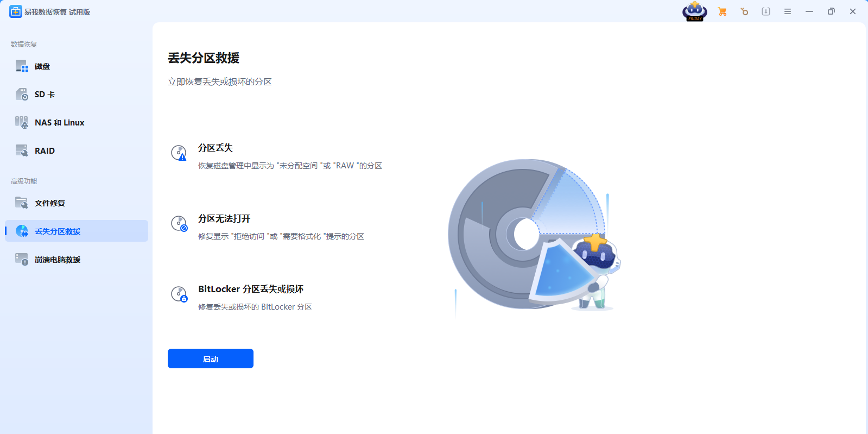868x434 pixels.
Task: Click the description mentioning RAW 的分区
Action: tap(290, 166)
